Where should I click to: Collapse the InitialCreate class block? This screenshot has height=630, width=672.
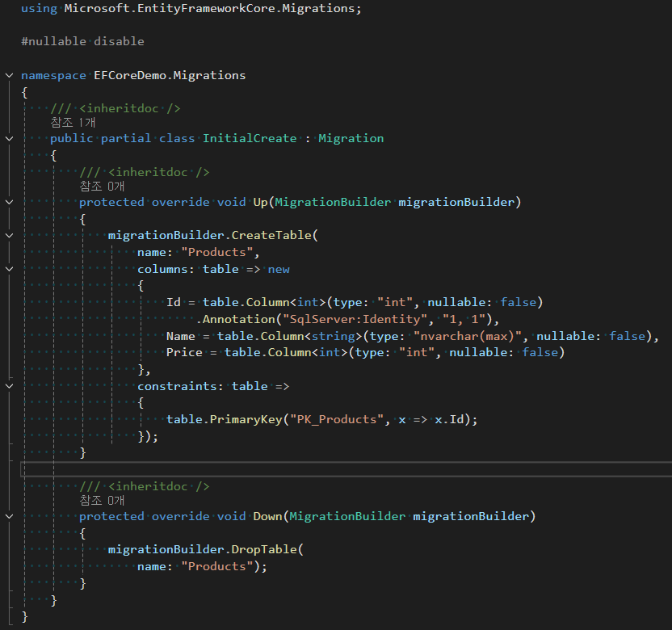pyautogui.click(x=9, y=138)
